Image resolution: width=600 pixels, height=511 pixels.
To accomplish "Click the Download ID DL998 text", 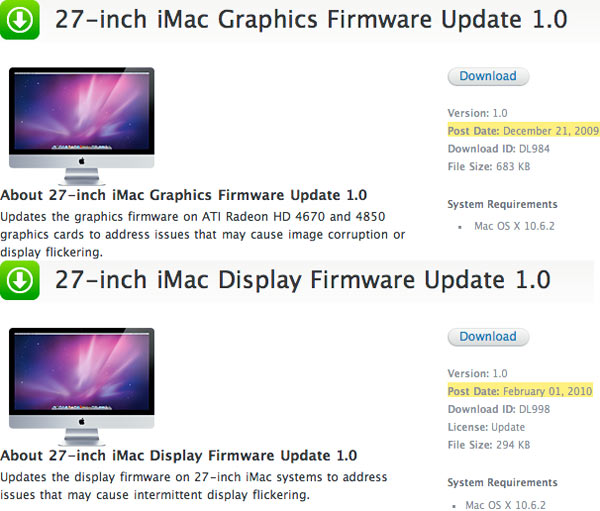I will point(499,409).
